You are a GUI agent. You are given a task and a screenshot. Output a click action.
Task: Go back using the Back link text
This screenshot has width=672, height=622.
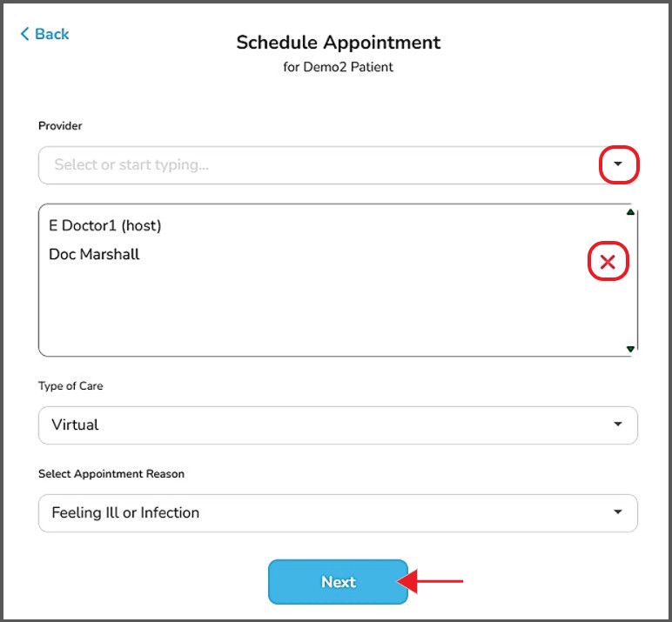tap(52, 34)
